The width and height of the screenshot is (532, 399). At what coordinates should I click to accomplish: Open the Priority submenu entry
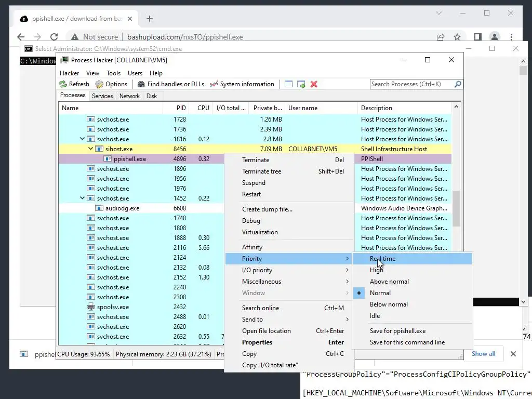tap(289, 259)
